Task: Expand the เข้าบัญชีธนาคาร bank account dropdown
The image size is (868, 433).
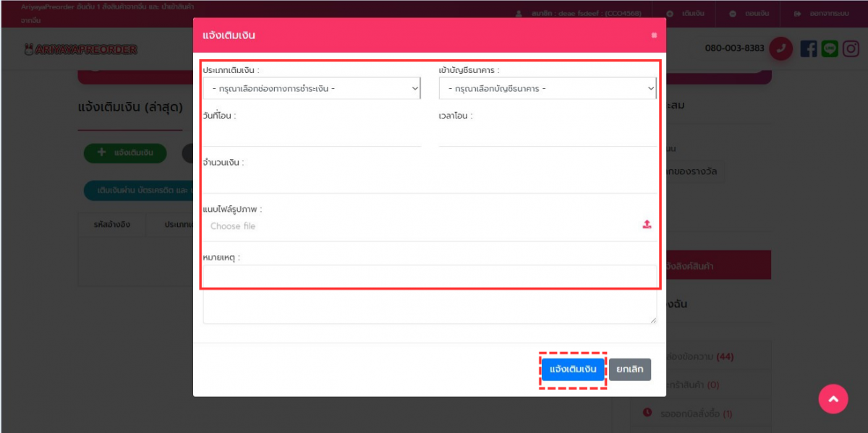Action: [x=548, y=88]
